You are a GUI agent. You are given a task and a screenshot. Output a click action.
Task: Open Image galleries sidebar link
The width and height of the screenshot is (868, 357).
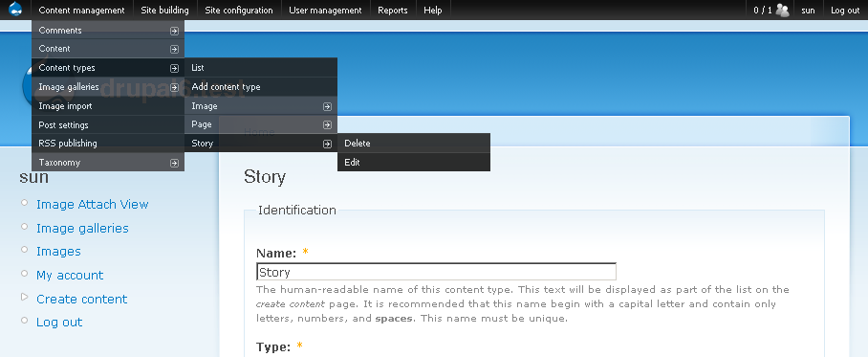(82, 228)
